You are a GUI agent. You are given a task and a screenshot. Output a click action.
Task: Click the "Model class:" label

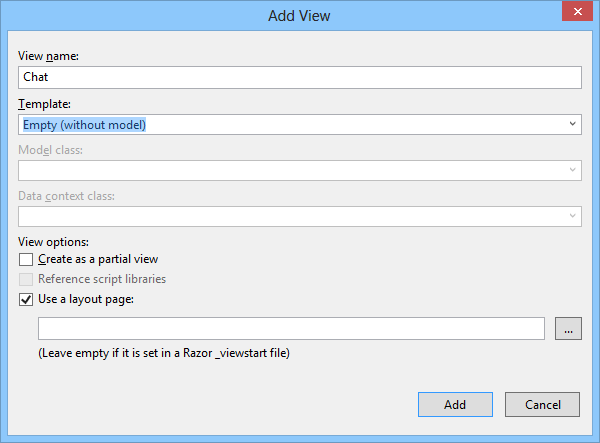[50, 149]
